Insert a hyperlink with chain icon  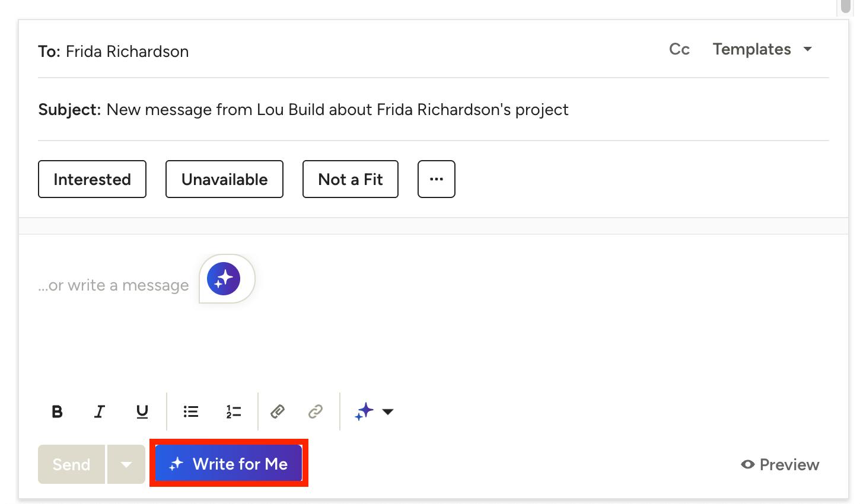coord(316,412)
